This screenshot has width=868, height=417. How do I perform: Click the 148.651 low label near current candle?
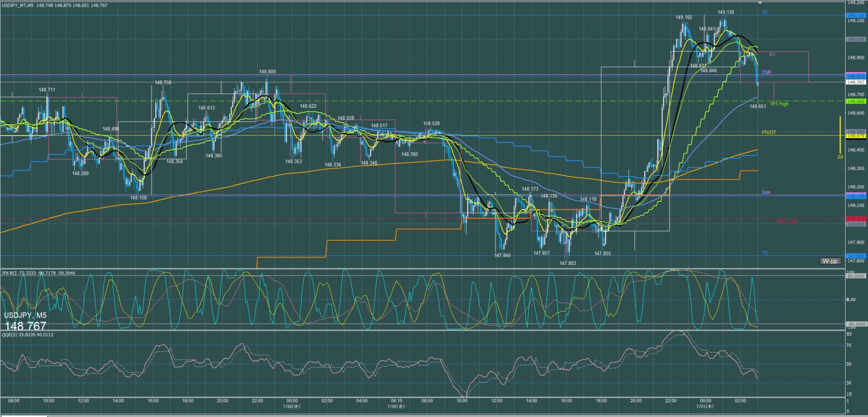click(x=757, y=106)
